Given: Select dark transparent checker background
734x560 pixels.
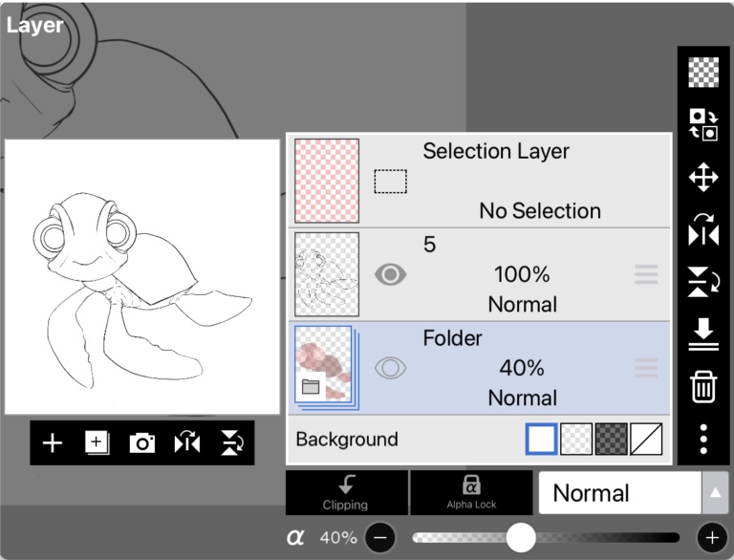Looking at the screenshot, I should point(612,440).
